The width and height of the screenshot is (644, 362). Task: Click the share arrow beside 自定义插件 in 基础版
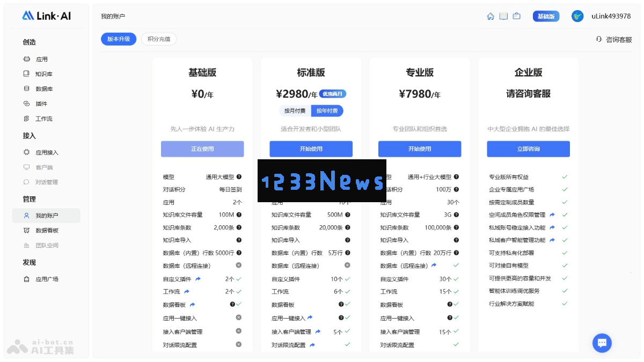[198, 279]
